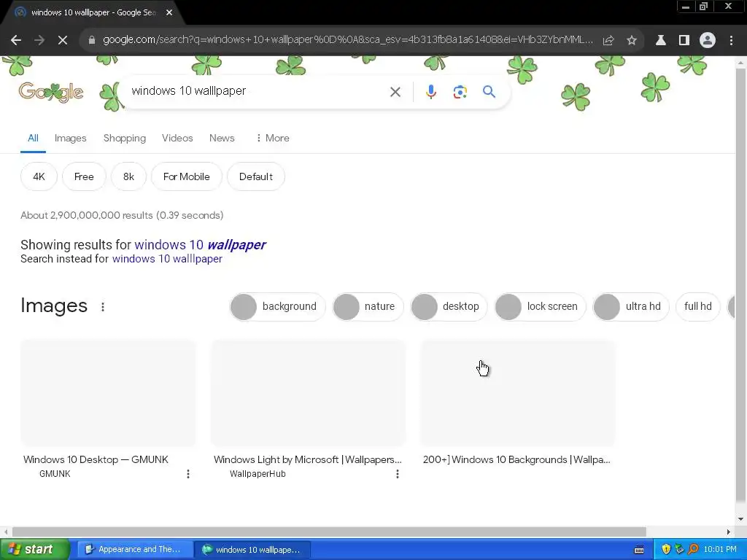Screen dimensions: 747x560
Task: Go to Google home via the logo
Action: (51, 92)
